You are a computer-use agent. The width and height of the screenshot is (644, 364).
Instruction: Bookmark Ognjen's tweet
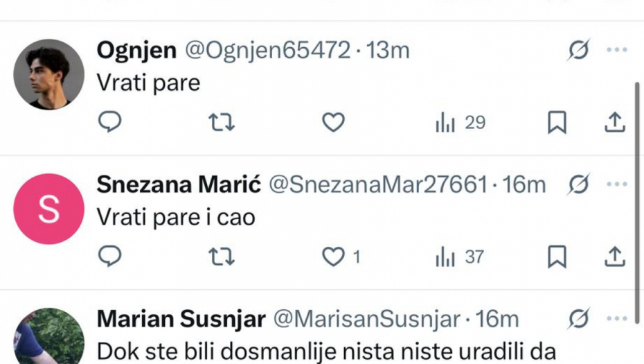(557, 123)
